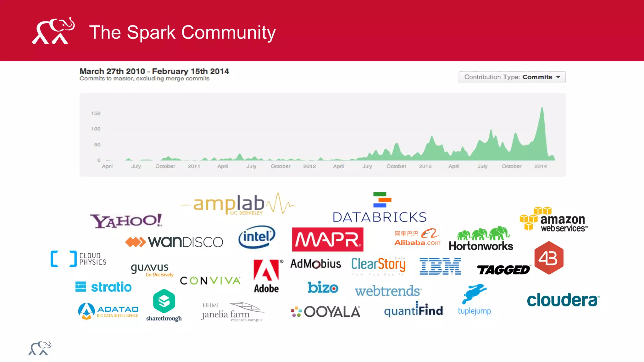
Task: Click the Intel logo
Action: pyautogui.click(x=257, y=237)
